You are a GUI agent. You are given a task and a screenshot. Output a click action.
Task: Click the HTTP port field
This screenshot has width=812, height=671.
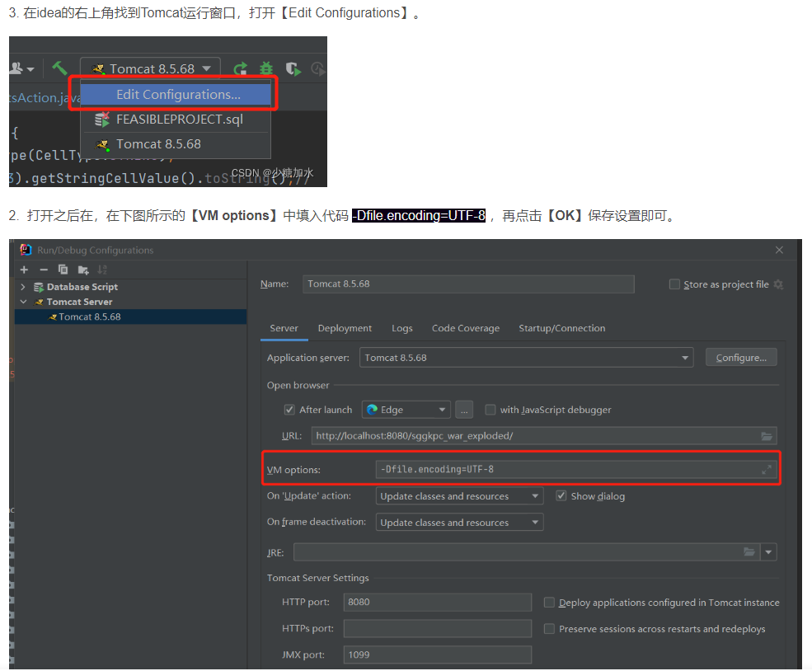coord(438,602)
